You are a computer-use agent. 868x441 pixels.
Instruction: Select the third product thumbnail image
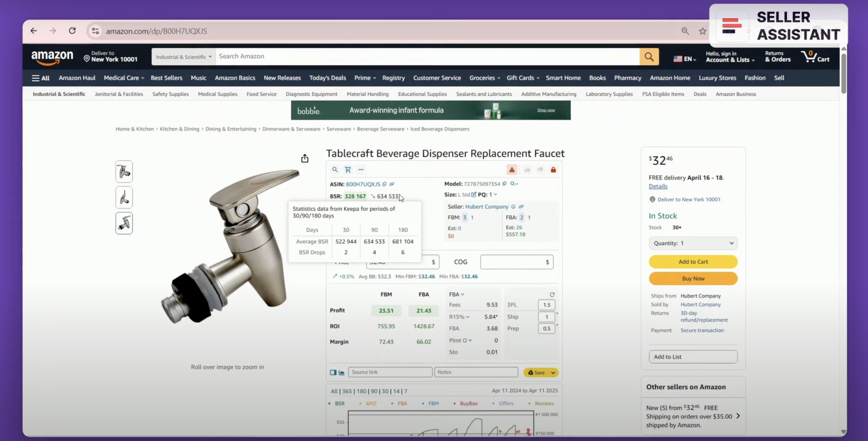[124, 223]
